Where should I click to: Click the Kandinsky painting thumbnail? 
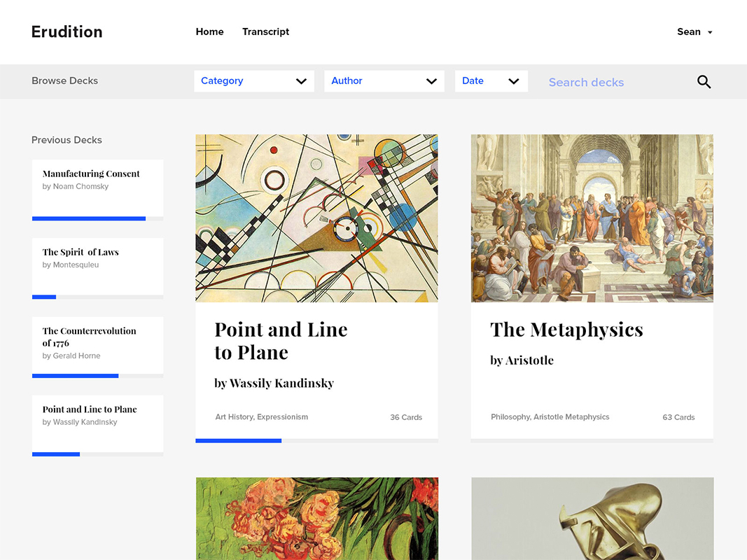tap(316, 218)
